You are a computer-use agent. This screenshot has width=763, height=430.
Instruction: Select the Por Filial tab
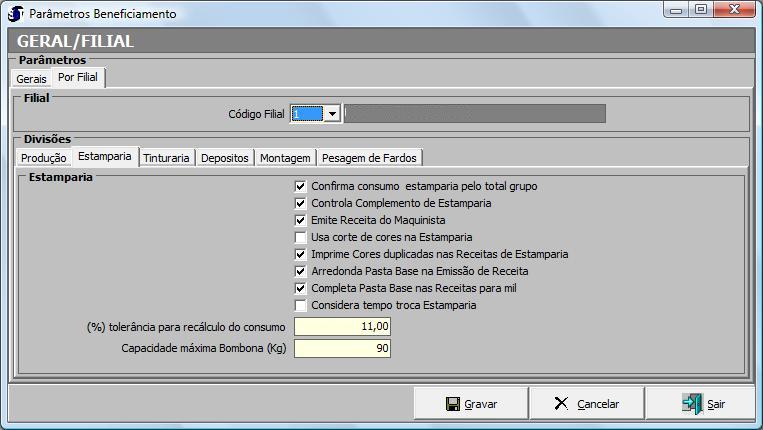(78, 77)
